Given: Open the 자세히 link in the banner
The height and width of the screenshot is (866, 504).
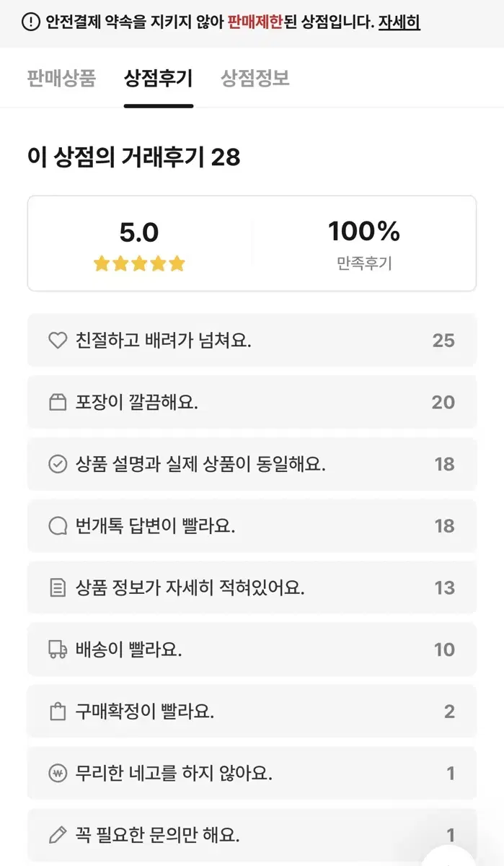Looking at the screenshot, I should point(399,22).
